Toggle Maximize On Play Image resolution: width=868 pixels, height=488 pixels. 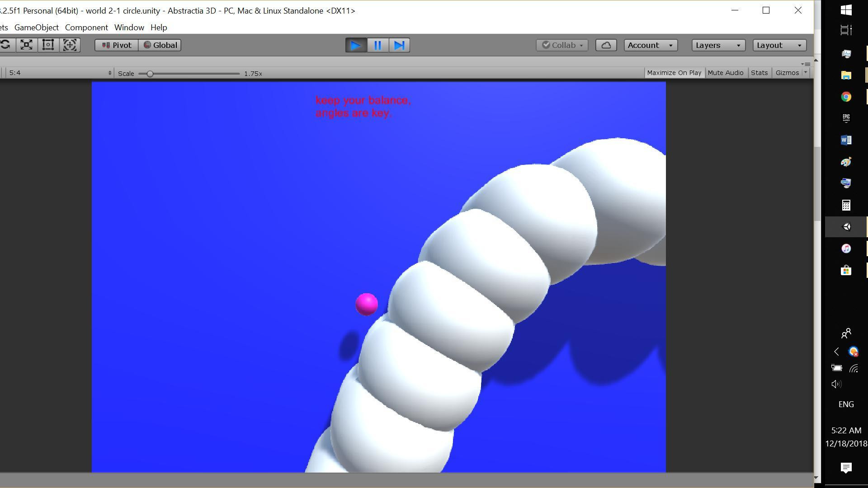674,73
